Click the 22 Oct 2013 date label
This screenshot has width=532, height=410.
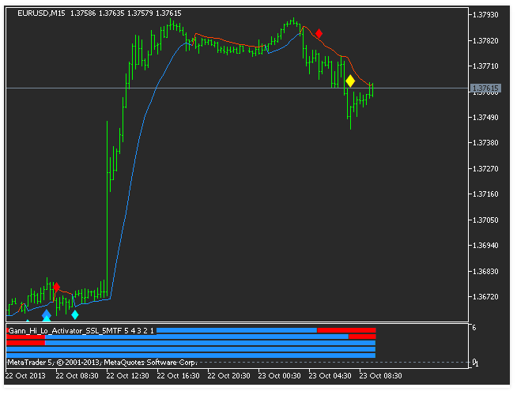click(25, 376)
